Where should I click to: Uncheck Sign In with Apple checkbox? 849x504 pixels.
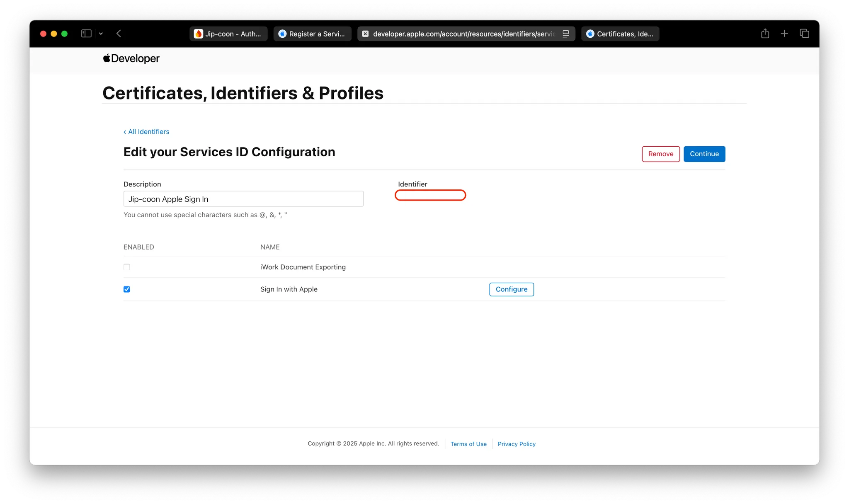point(127,289)
